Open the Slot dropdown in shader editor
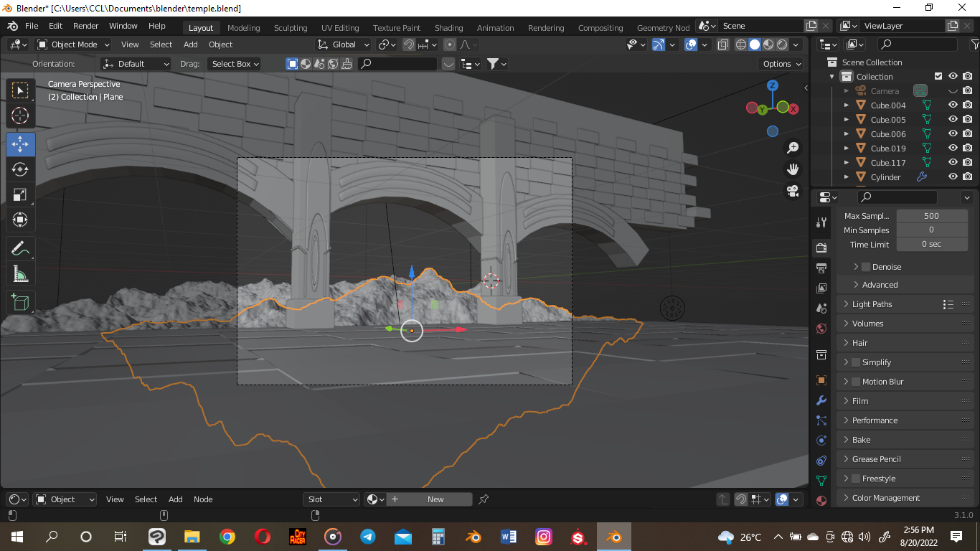Viewport: 980px width, 551px height. tap(332, 499)
